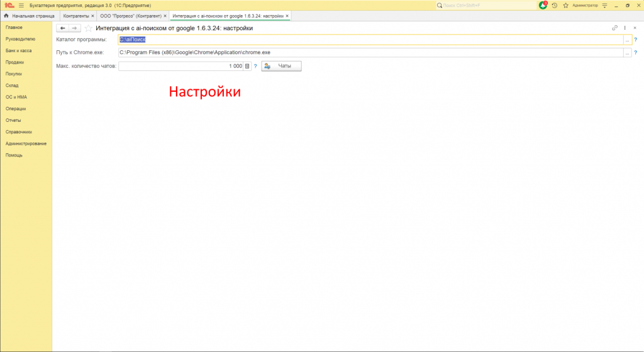Go to the home icon of Начальная страница
The width and height of the screenshot is (644, 352).
point(6,16)
